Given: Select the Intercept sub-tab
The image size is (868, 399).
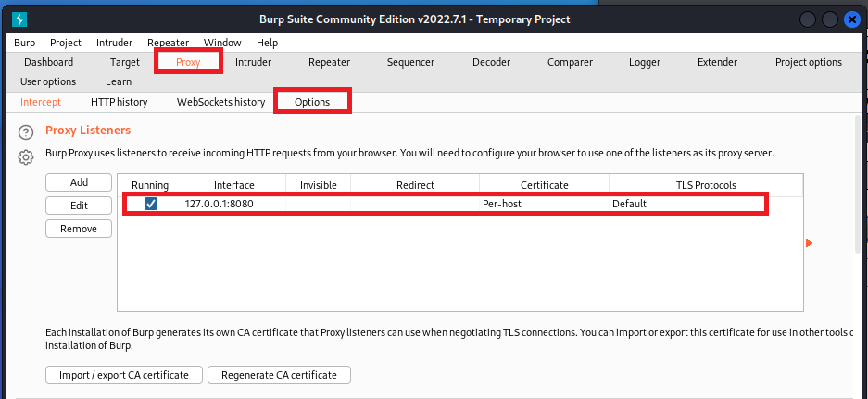Looking at the screenshot, I should click(x=41, y=102).
